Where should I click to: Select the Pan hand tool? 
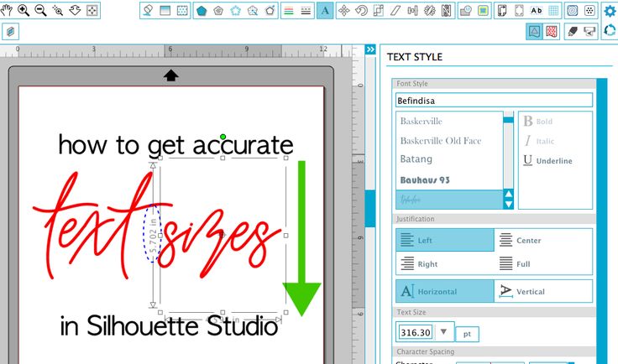pyautogui.click(x=6, y=10)
